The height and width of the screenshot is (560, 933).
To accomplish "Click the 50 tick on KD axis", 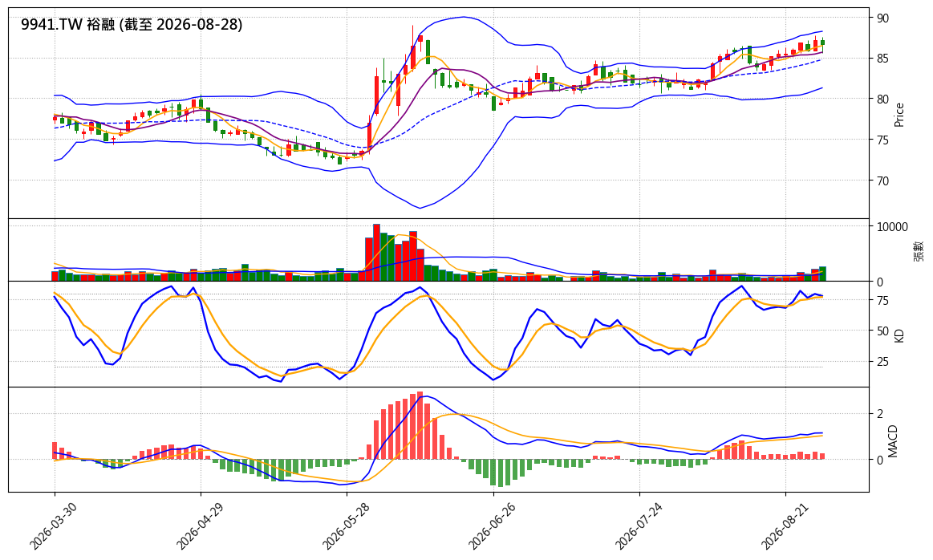I will 882,331.
